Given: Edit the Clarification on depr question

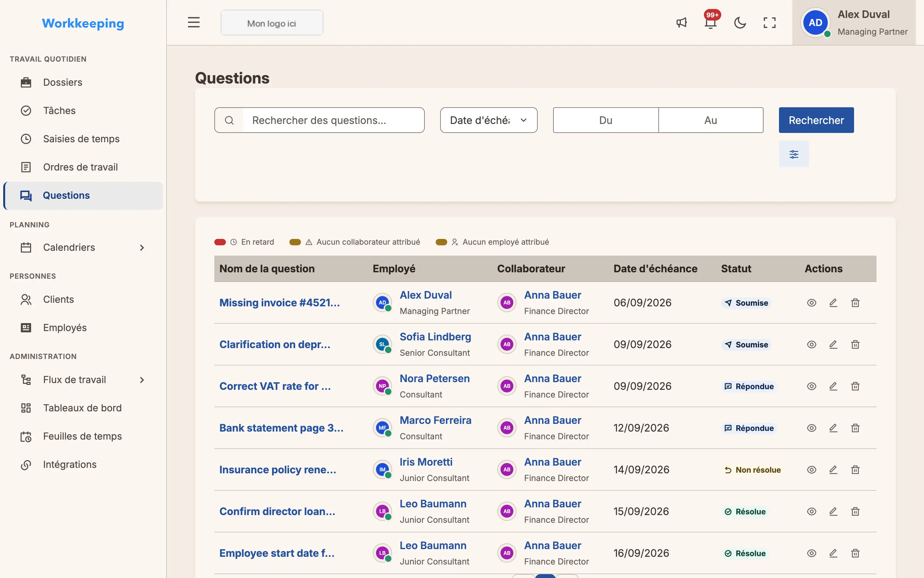Looking at the screenshot, I should click(x=833, y=345).
